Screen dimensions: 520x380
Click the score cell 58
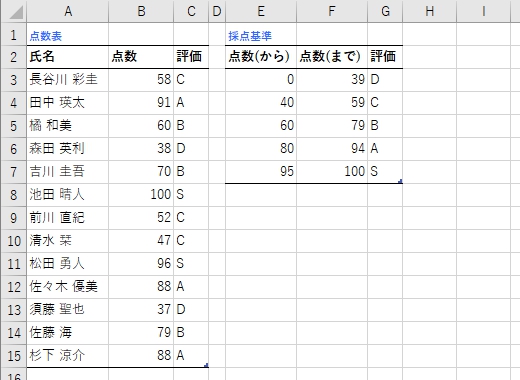click(x=141, y=80)
